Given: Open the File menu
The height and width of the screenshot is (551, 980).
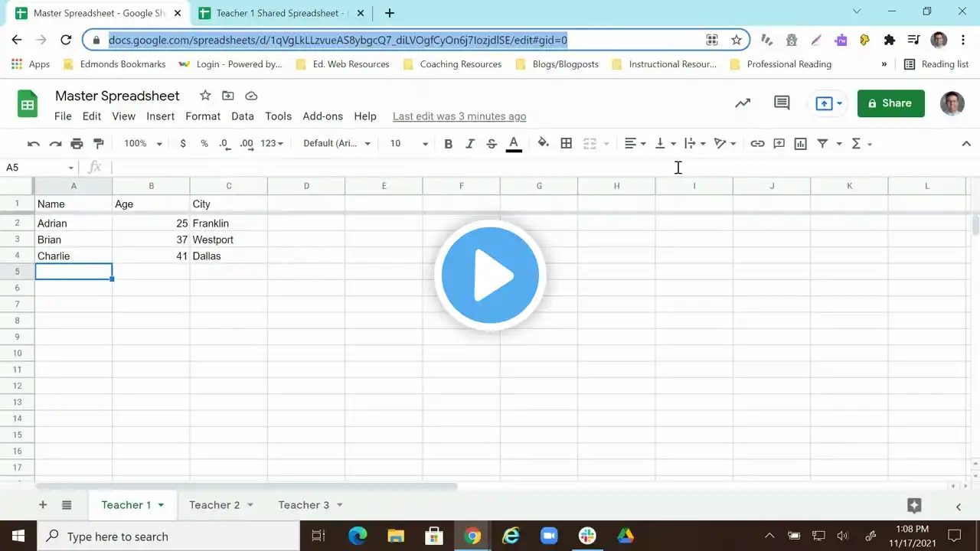Looking at the screenshot, I should [x=63, y=116].
